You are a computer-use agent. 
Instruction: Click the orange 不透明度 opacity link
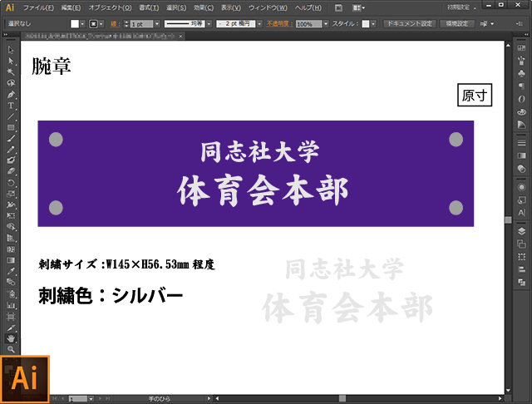[279, 24]
